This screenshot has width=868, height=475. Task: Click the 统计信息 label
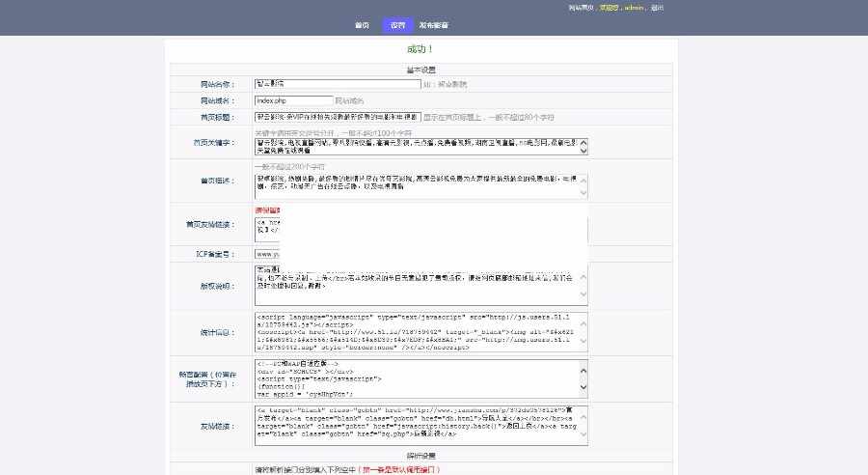[x=218, y=332]
